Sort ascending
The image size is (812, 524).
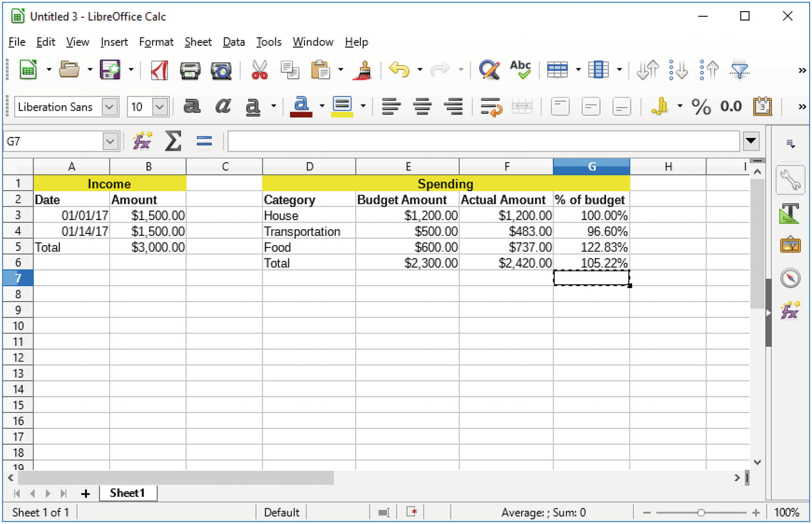point(678,70)
